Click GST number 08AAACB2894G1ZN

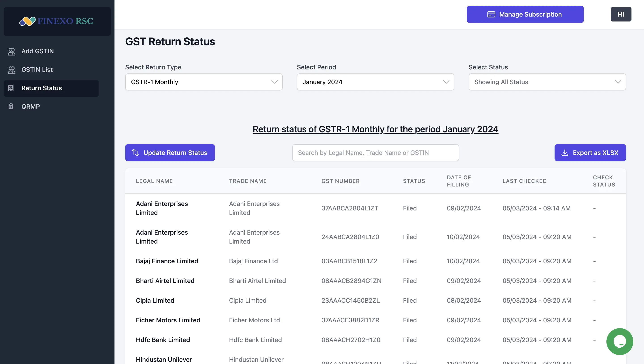[351, 281]
